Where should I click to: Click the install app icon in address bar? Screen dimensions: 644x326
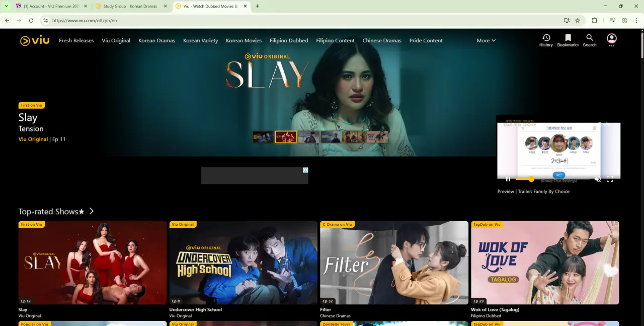point(567,21)
